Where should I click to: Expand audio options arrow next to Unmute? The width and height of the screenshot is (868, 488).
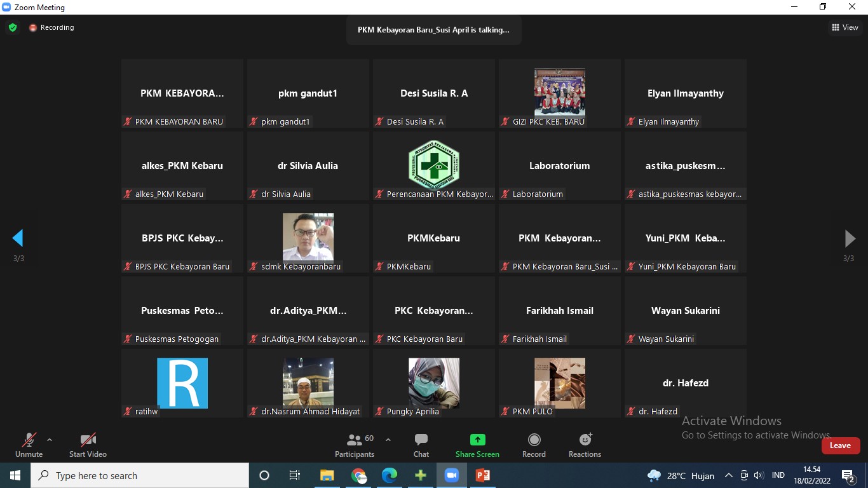[x=50, y=439]
